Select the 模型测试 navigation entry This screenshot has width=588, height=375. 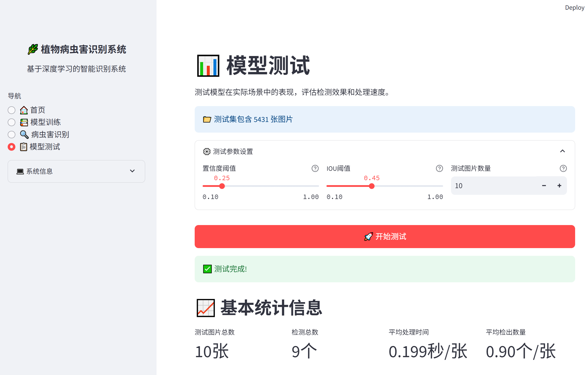pyautogui.click(x=11, y=147)
